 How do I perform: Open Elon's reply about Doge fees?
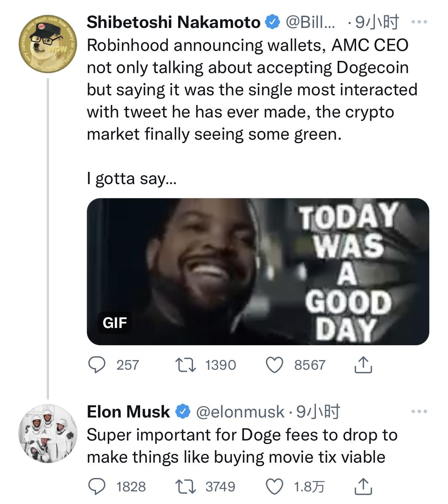(241, 446)
